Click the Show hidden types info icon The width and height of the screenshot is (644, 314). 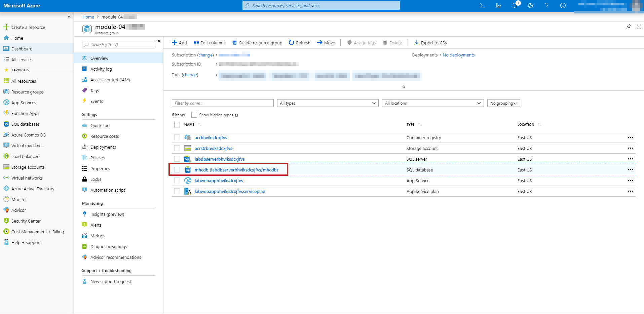236,115
